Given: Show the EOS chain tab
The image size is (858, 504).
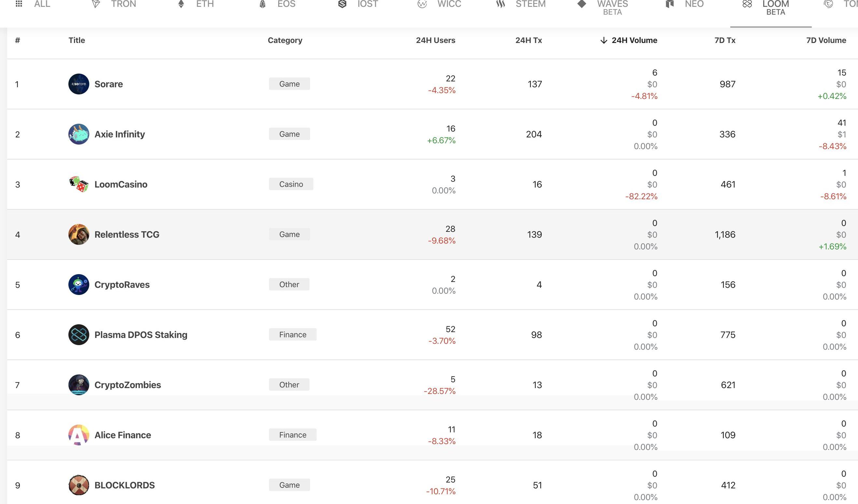Looking at the screenshot, I should pos(278,4).
